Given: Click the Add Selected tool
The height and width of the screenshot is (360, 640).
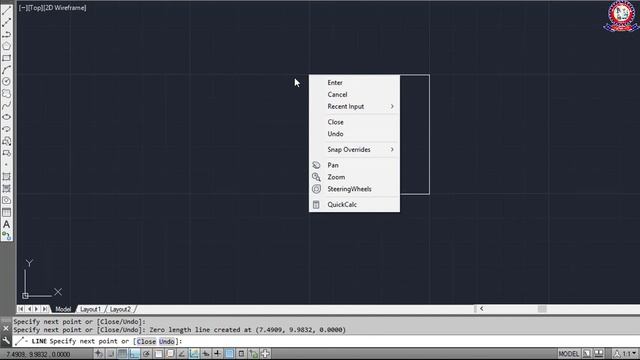Looking at the screenshot, I should [7, 236].
